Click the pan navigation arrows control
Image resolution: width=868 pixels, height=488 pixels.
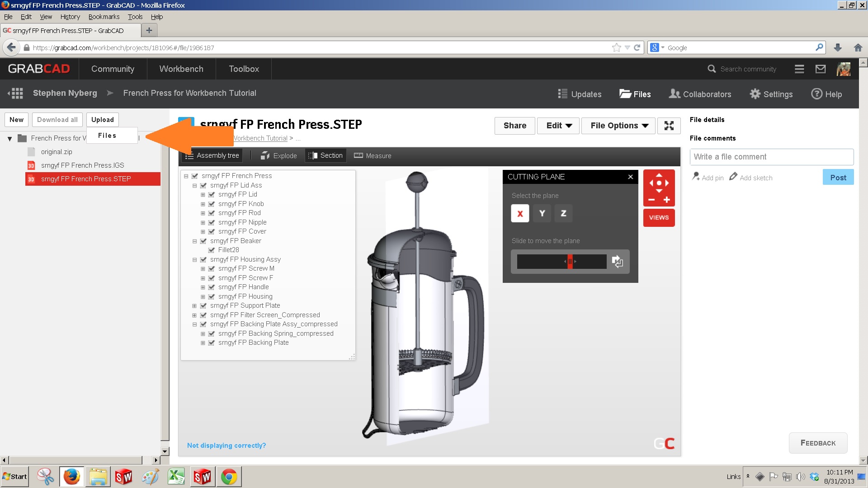click(x=659, y=183)
